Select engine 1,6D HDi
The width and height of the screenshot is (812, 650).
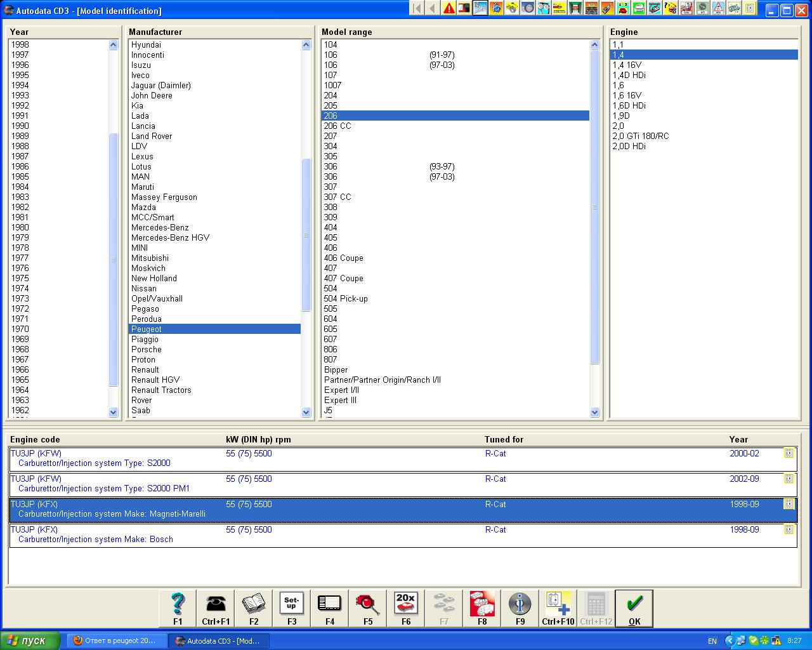coord(704,105)
